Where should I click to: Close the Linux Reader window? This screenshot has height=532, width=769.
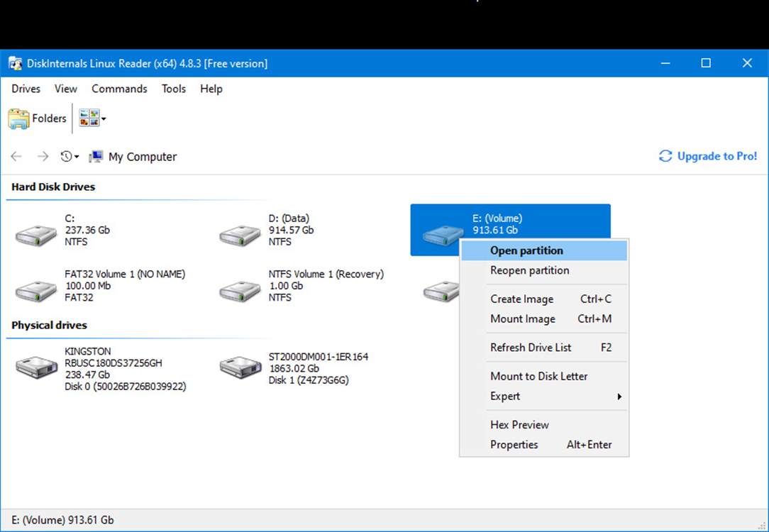[747, 63]
